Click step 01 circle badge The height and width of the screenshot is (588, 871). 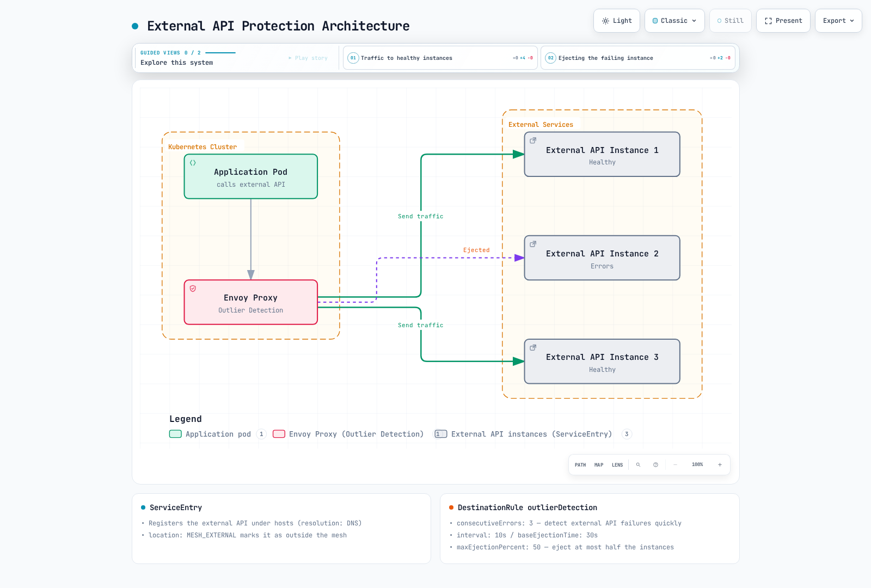coord(353,58)
